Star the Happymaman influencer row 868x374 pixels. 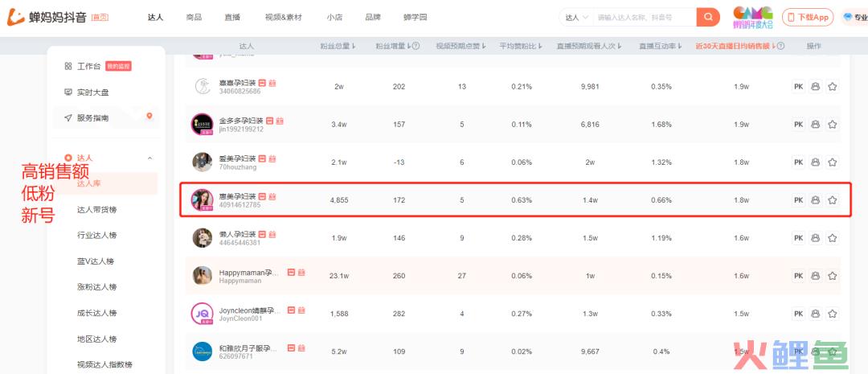(x=832, y=275)
